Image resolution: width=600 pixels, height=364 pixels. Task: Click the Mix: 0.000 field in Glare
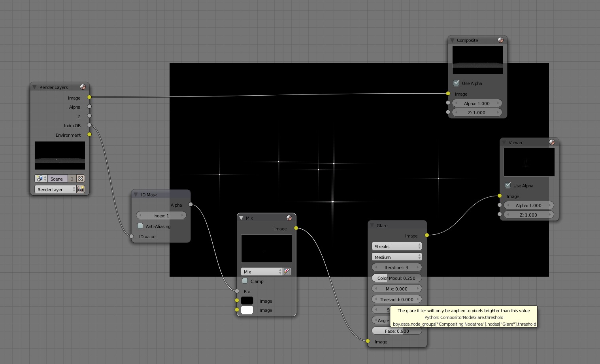[x=397, y=289]
